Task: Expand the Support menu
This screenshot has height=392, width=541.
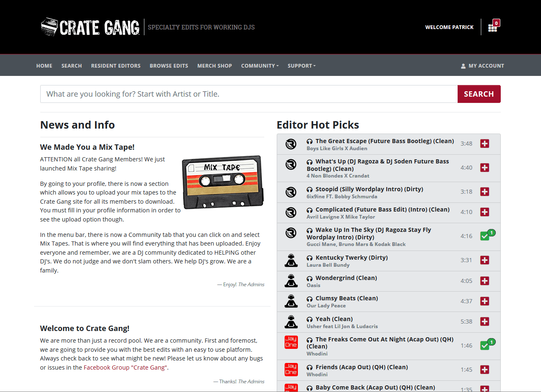Action: click(302, 66)
